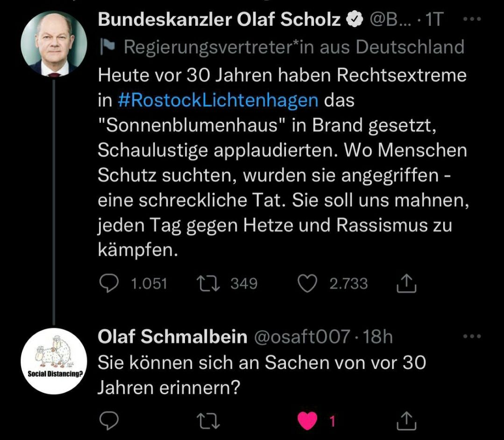This screenshot has width=504, height=440.
Task: Share the Bundeskanzler's tweet
Action: [406, 284]
